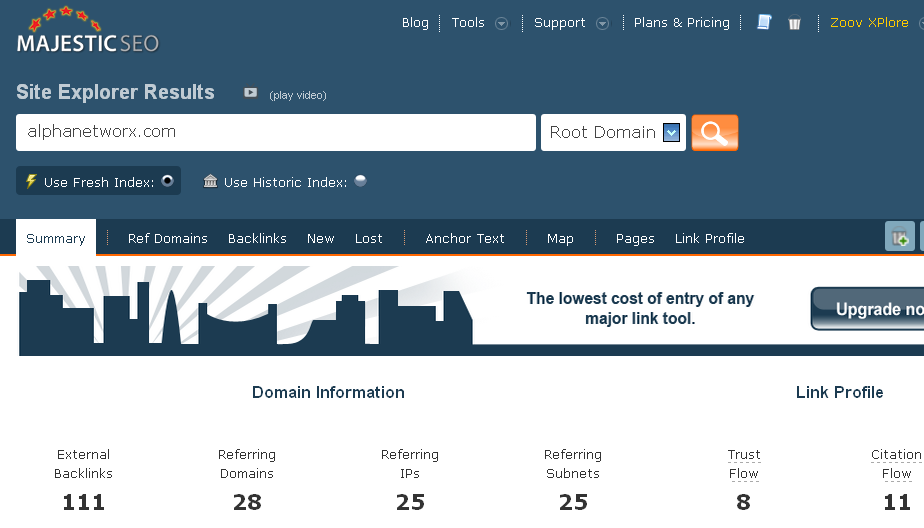Viewport: 924px width, 528px height.
Task: Click the lightning bolt Fresh Index icon
Action: (31, 181)
